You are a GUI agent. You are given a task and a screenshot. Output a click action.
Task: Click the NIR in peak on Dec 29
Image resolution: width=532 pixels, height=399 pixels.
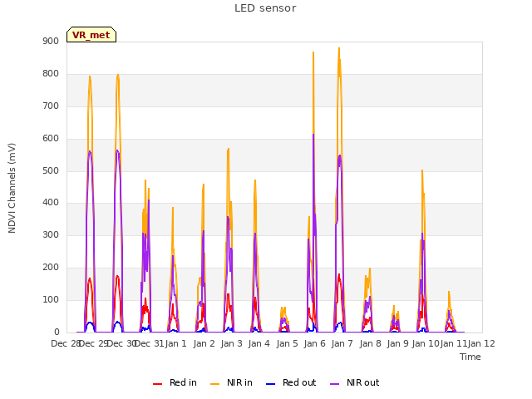tap(90, 76)
